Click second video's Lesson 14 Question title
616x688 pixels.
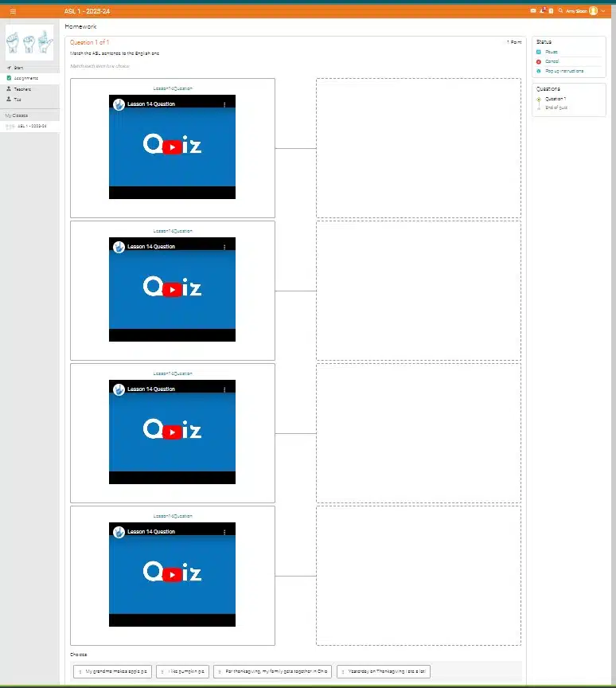[x=151, y=247]
